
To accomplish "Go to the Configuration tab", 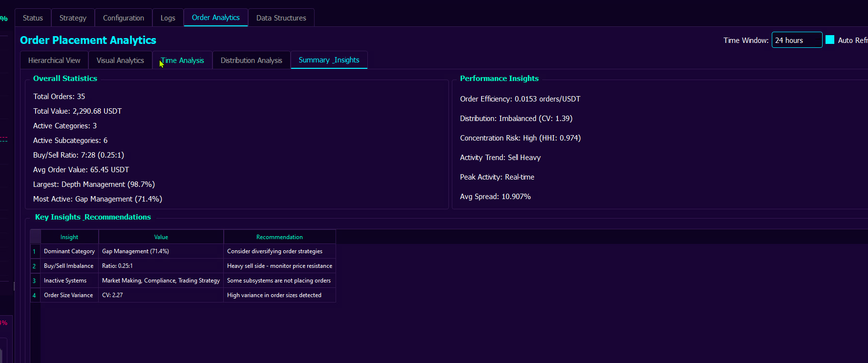I will tap(123, 18).
